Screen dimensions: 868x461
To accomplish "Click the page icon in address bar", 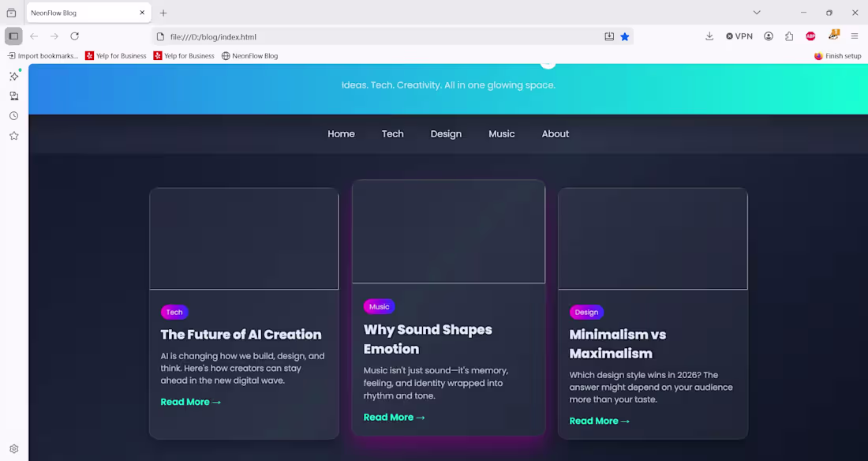I will click(x=160, y=37).
